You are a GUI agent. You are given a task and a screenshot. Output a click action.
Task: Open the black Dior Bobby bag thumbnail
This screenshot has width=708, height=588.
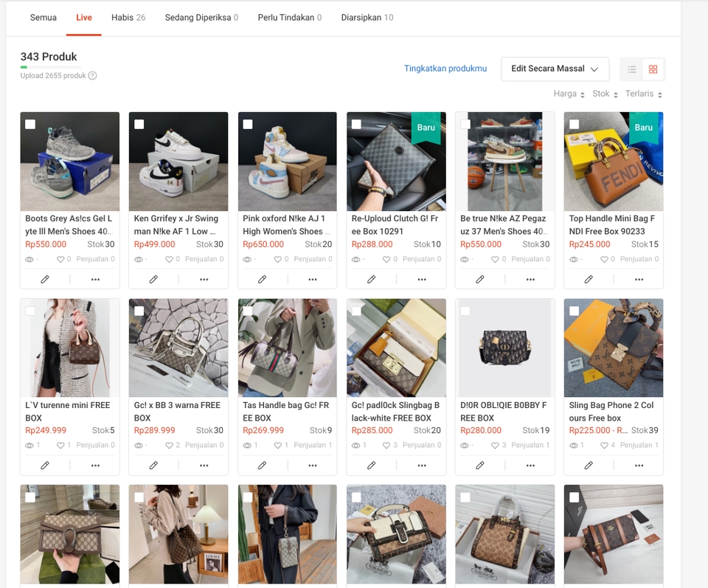pyautogui.click(x=504, y=347)
